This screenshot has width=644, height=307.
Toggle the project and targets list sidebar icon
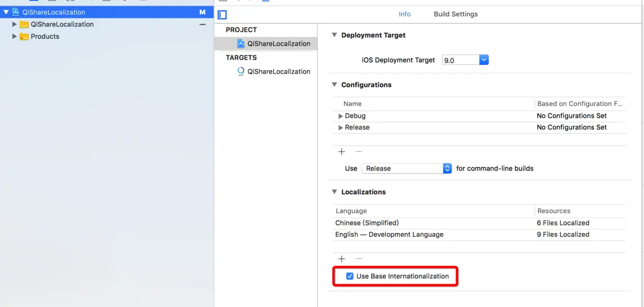(x=222, y=15)
